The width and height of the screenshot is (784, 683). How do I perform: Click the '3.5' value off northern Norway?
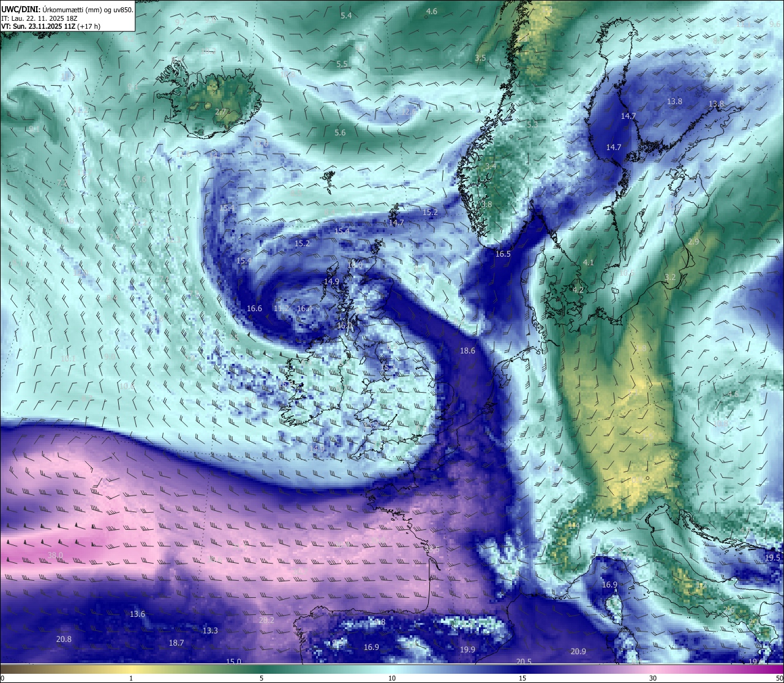tap(480, 58)
